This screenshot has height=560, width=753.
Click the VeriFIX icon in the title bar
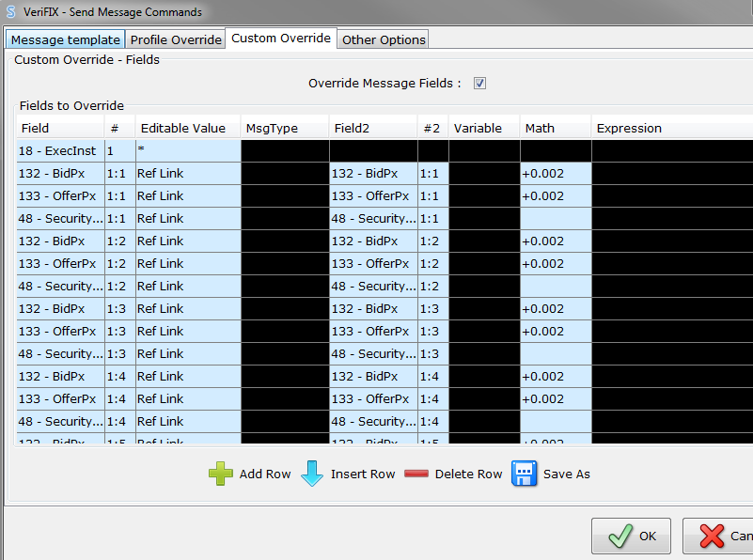(x=11, y=11)
